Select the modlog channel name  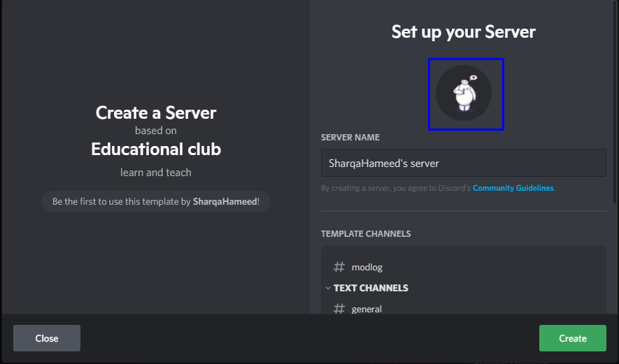[x=367, y=267]
